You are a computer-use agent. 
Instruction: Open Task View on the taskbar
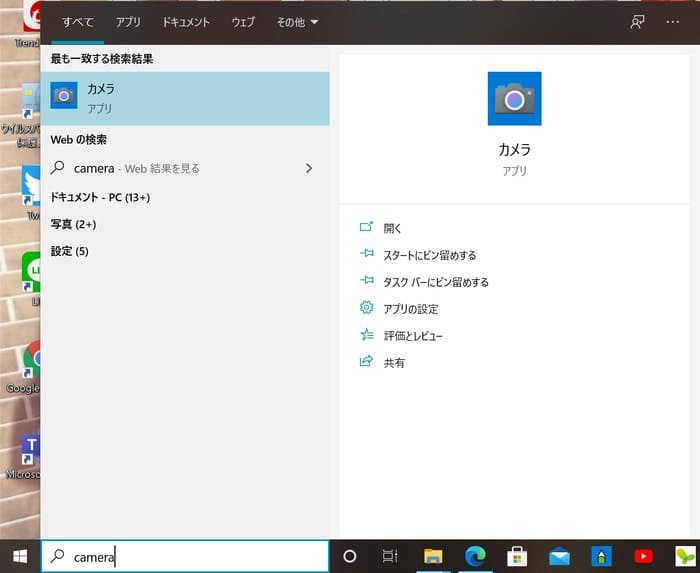pos(390,556)
